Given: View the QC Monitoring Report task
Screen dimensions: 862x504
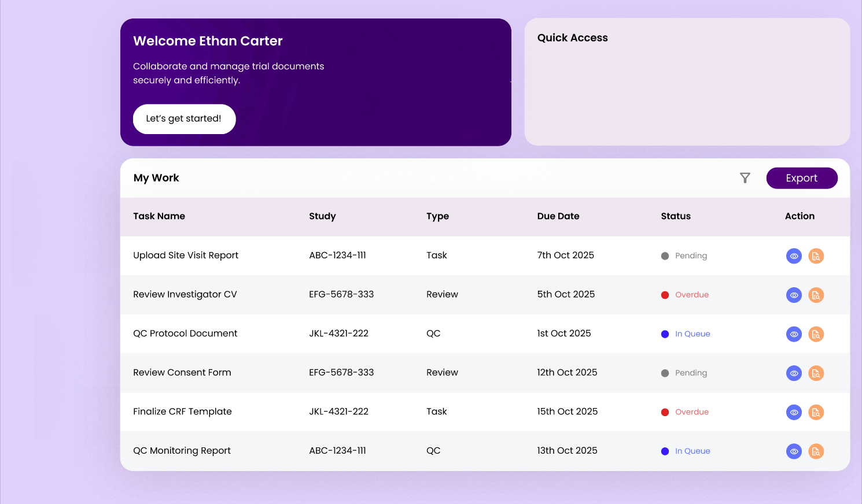Looking at the screenshot, I should pyautogui.click(x=794, y=451).
